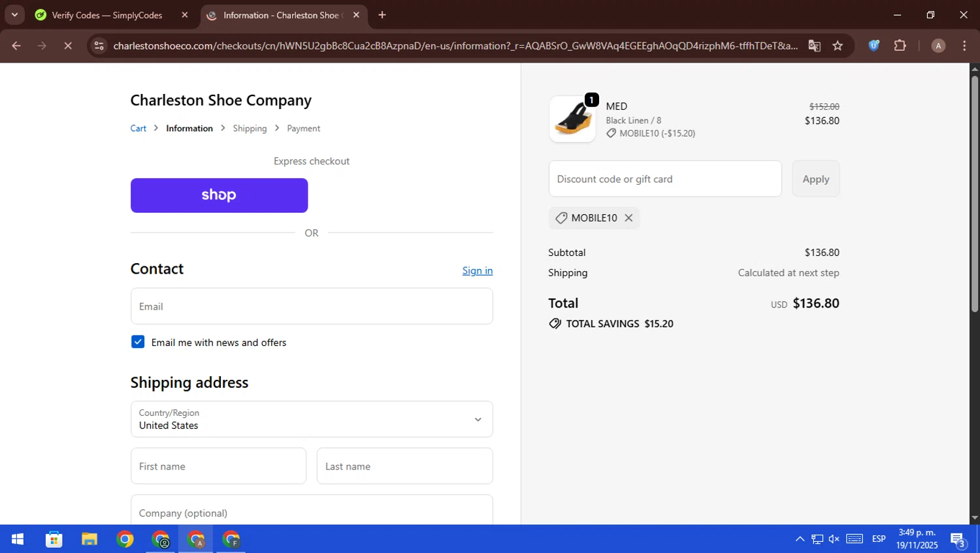
Task: Show hidden tray icons chevron
Action: (x=800, y=539)
